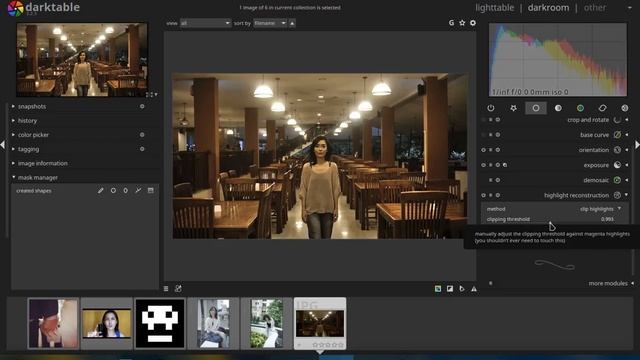Screen dimensions: 640x360
Task: Add a gradient shape in mask manager
Action: point(151,191)
